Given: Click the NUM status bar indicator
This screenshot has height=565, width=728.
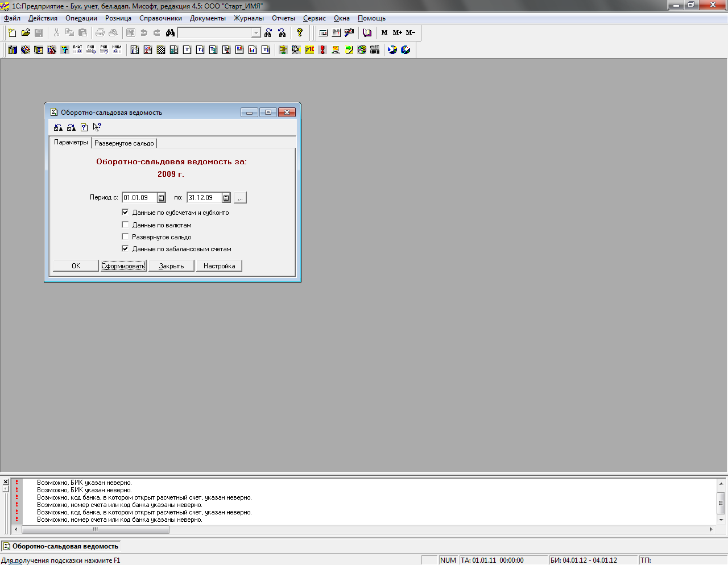Looking at the screenshot, I should point(448,560).
